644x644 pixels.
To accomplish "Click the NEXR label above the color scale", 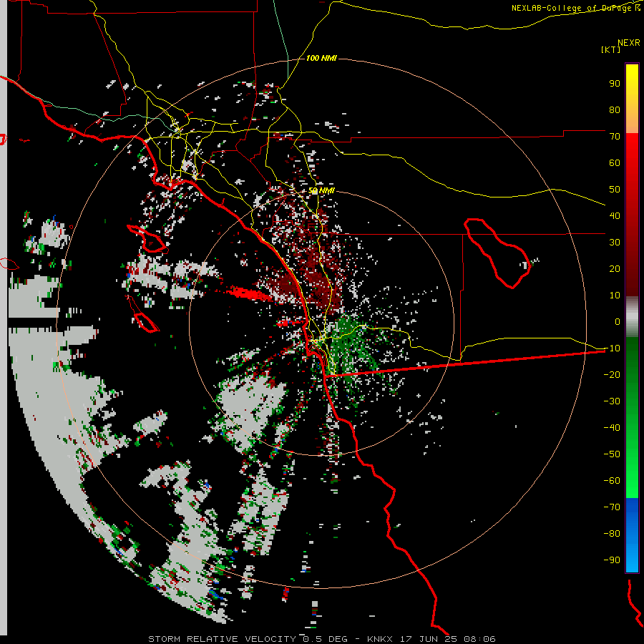I will [629, 43].
